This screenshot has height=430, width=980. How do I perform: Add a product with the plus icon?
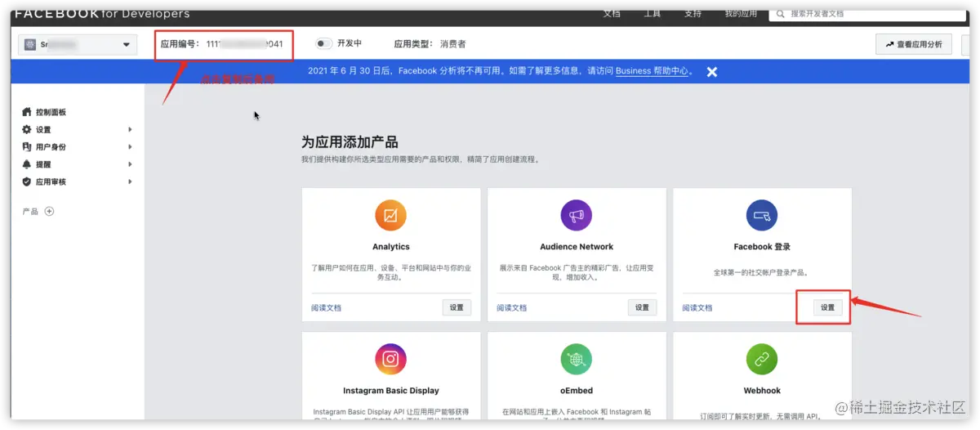coord(49,211)
